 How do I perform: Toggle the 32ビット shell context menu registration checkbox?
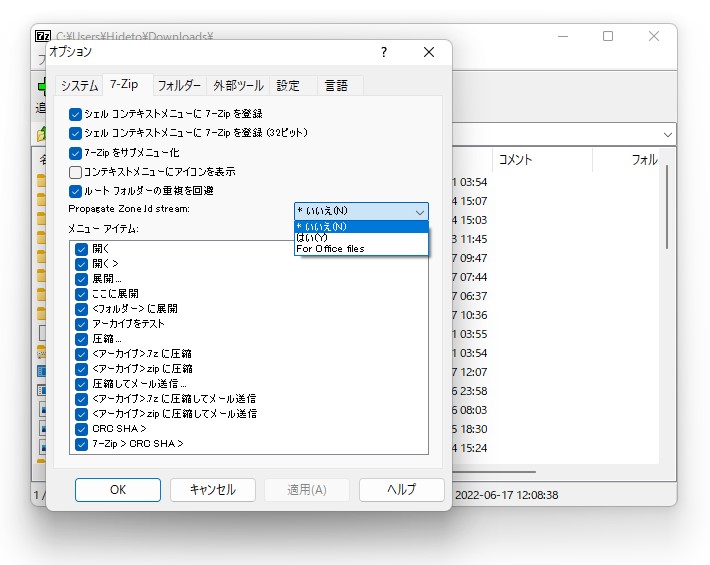(x=75, y=133)
